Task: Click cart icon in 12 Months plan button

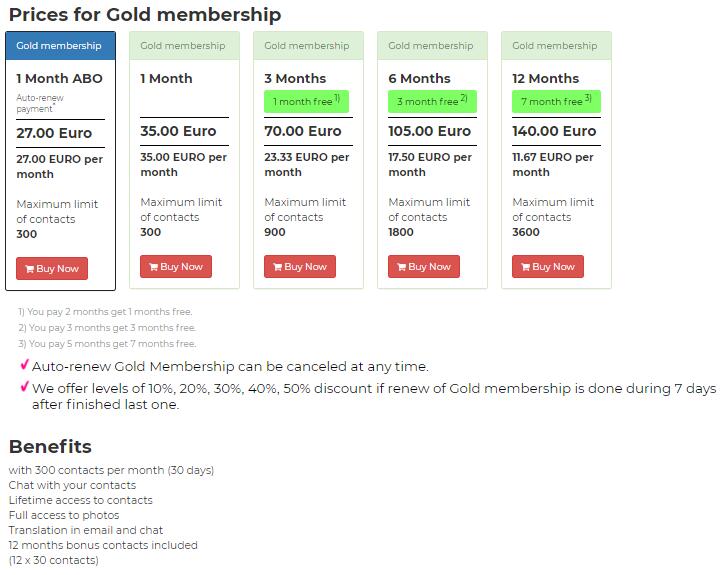Action: pyautogui.click(x=526, y=267)
